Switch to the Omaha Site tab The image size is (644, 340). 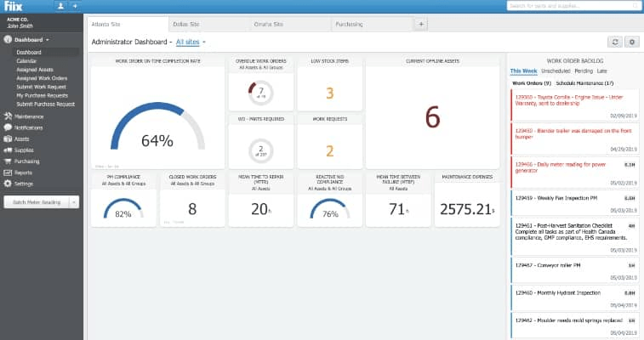[290, 24]
